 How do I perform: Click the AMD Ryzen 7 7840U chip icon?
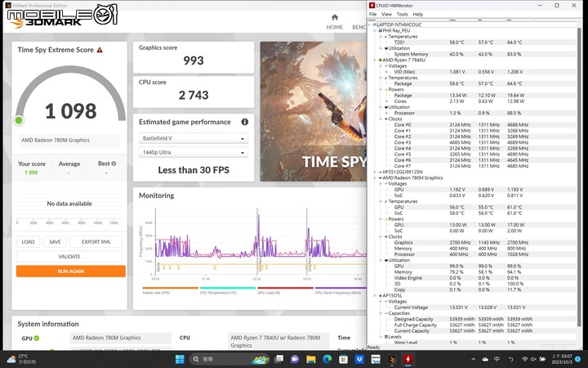click(x=380, y=60)
